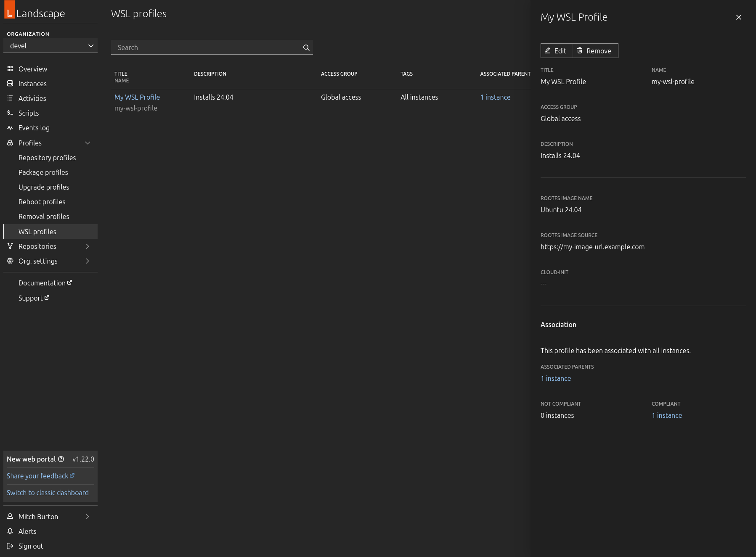This screenshot has height=557, width=756.
Task: Click the Repositories fork icon
Action: (x=10, y=246)
